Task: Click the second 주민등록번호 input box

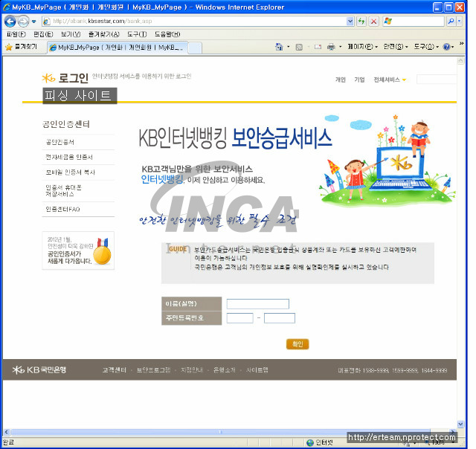Action: 280,318
